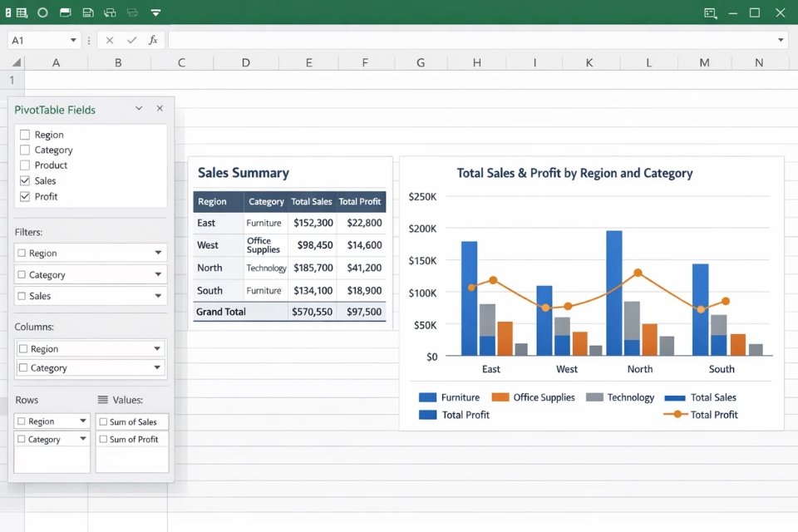
Task: Click the Save icon in the toolbar
Action: tap(88, 12)
